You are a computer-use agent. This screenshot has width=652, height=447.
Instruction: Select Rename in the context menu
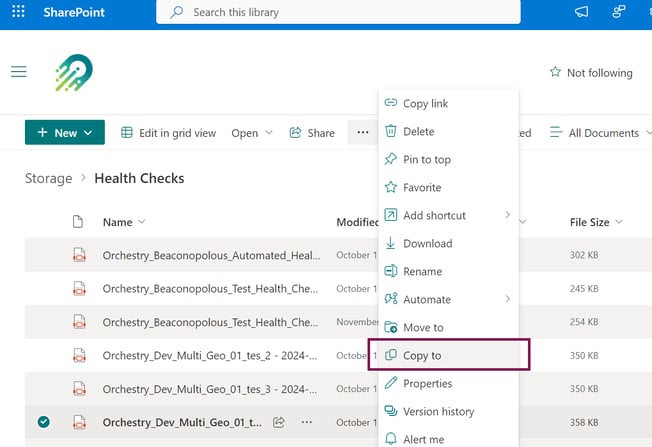(x=421, y=271)
